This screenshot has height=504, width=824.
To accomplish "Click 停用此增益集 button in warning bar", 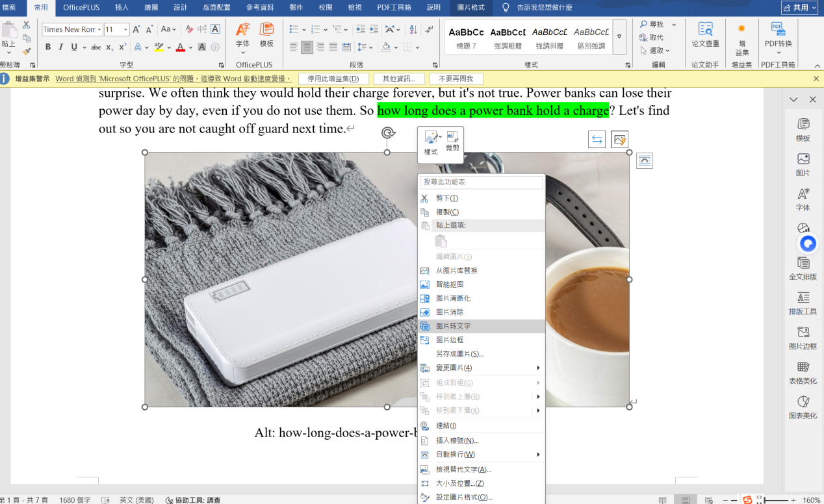I will [x=333, y=79].
